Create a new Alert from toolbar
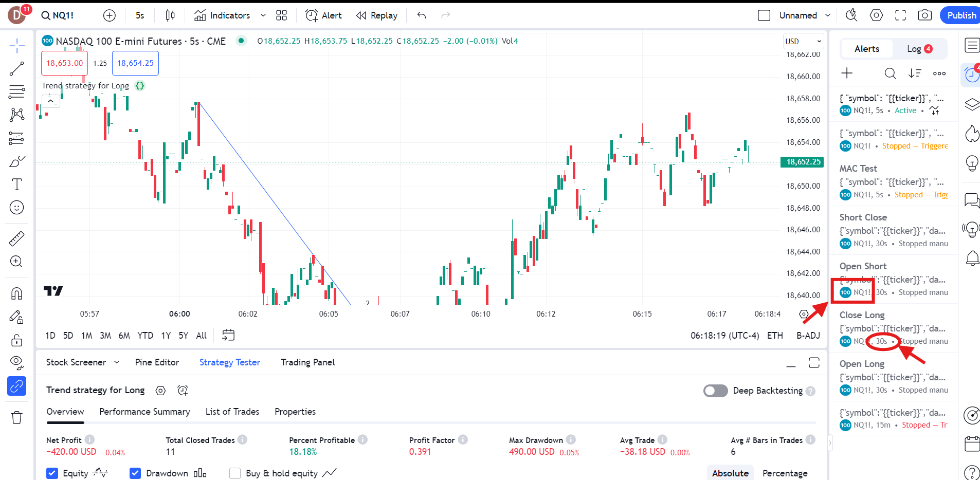This screenshot has height=480, width=980. click(323, 15)
